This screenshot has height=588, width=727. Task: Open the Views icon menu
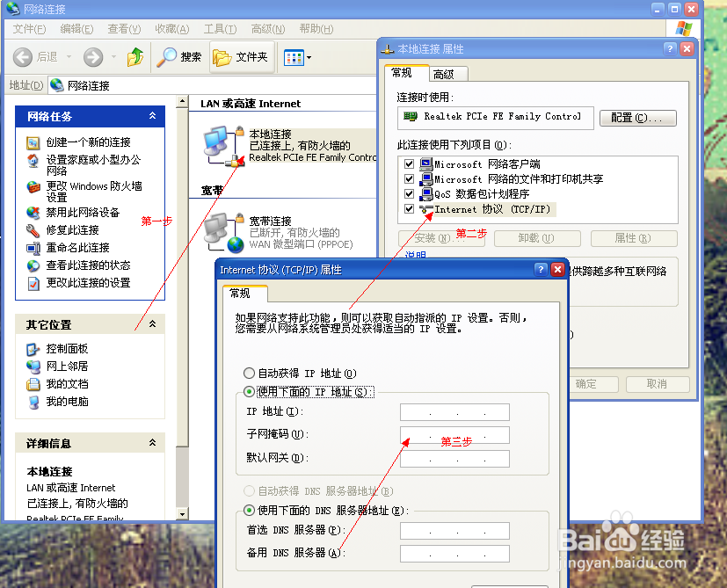click(x=294, y=58)
